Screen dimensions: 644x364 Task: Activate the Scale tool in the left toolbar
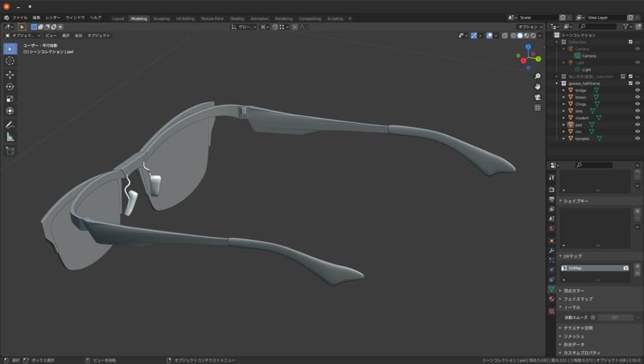pyautogui.click(x=10, y=99)
